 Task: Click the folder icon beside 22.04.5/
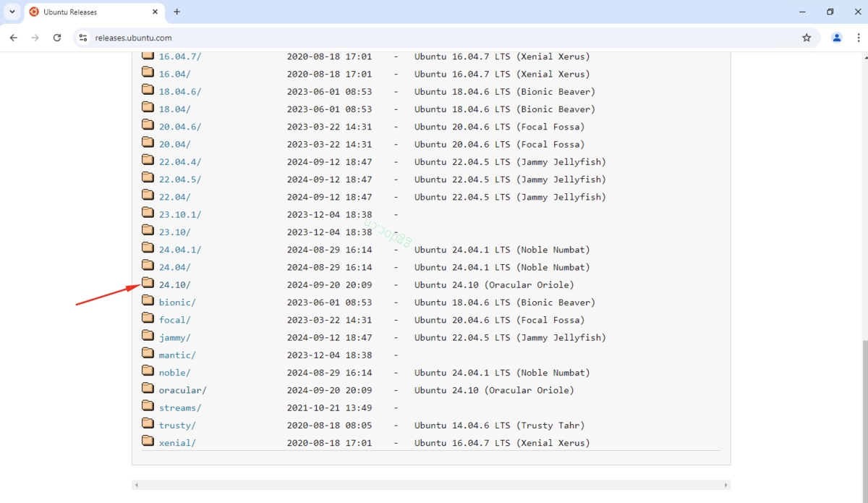point(148,178)
